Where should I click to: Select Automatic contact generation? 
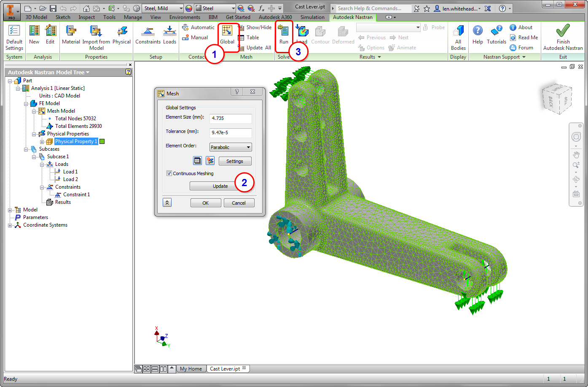coord(199,27)
